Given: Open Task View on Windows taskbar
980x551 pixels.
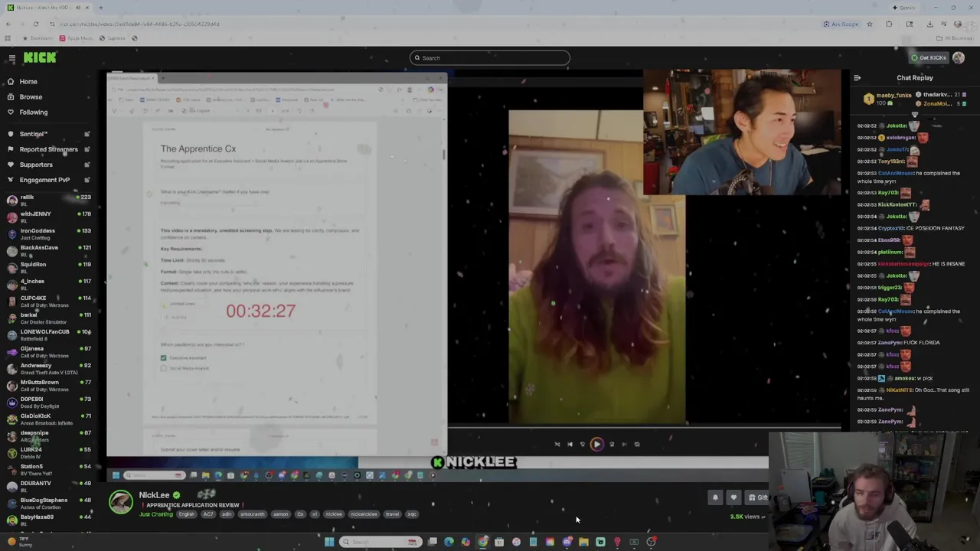Looking at the screenshot, I should (433, 542).
